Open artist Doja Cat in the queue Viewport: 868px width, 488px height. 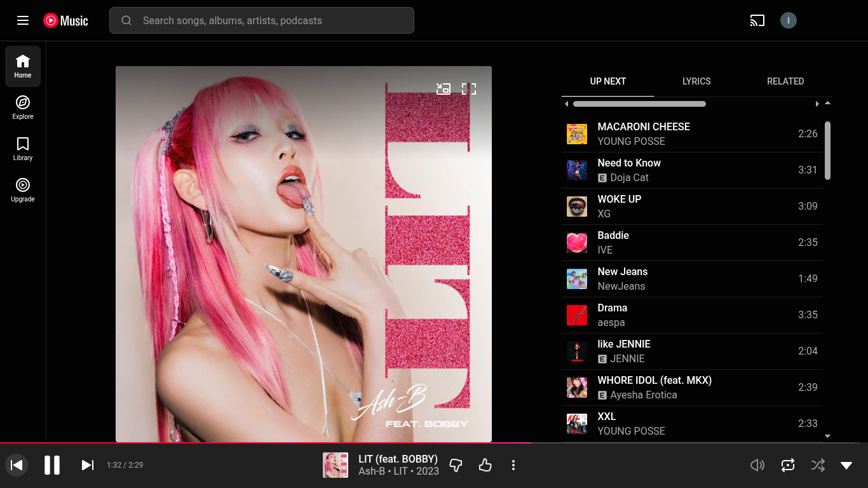point(629,177)
